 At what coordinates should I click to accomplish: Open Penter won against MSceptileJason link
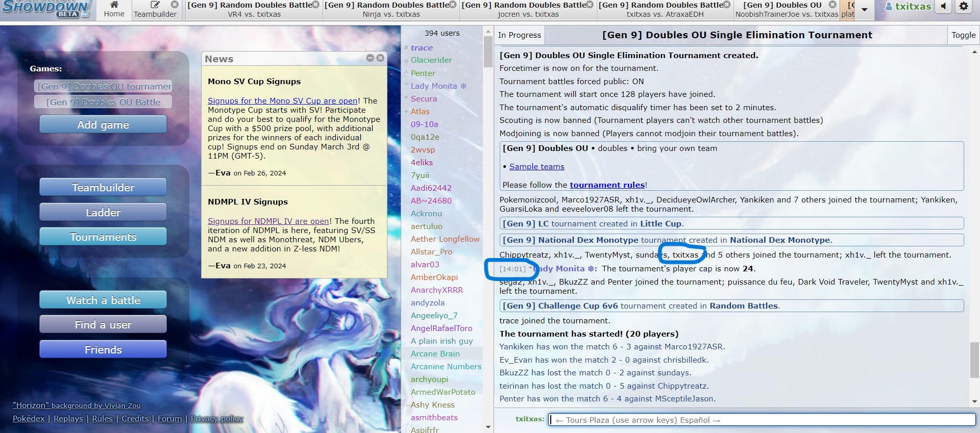607,399
